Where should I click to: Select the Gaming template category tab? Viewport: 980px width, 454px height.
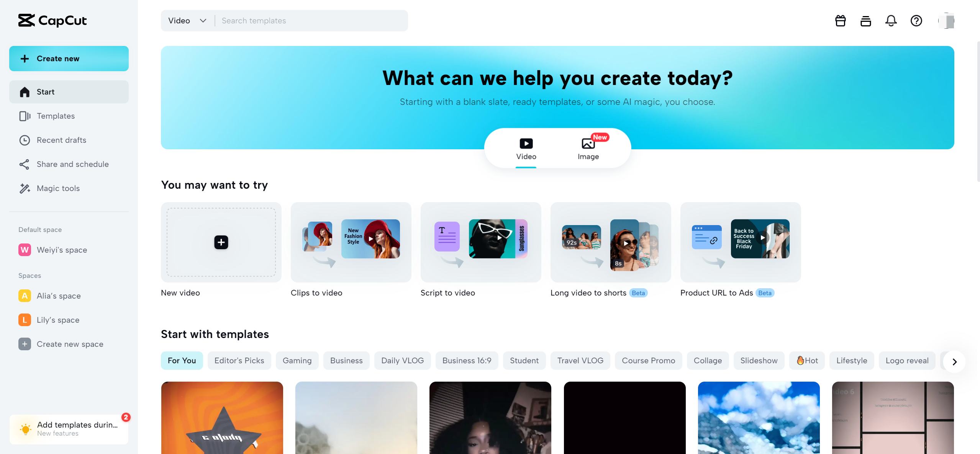coord(297,360)
